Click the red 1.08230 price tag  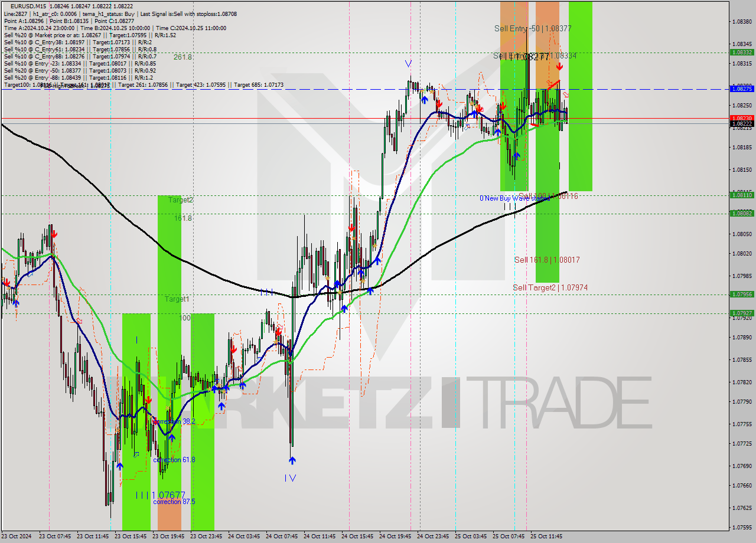(742, 118)
